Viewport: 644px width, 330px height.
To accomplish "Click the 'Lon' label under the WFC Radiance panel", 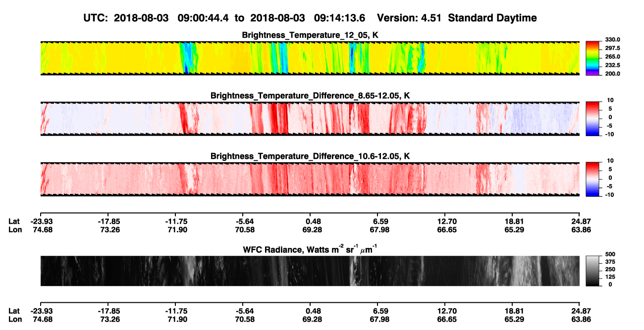I will pyautogui.click(x=14, y=319).
